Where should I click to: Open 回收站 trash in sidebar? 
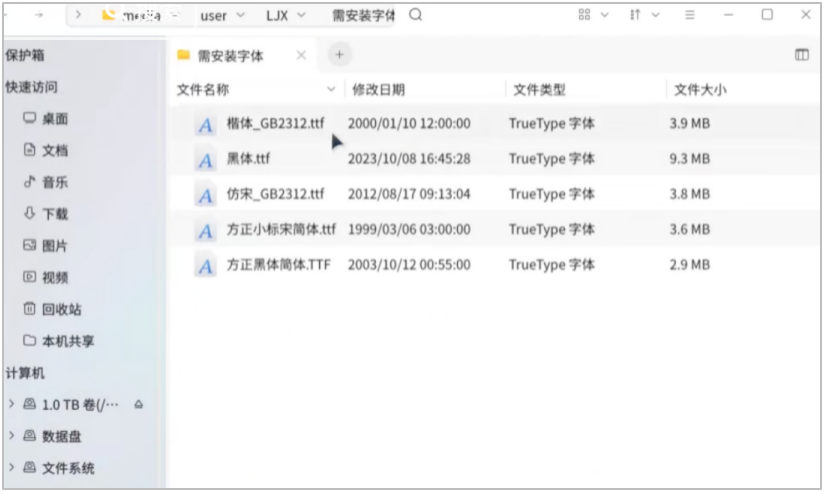tap(61, 309)
